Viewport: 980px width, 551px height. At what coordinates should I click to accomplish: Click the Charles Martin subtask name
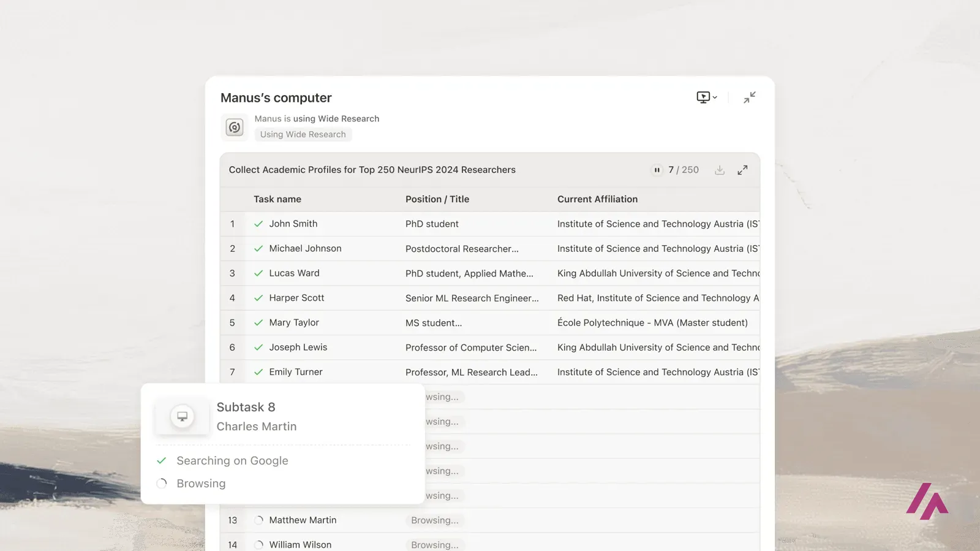click(257, 427)
